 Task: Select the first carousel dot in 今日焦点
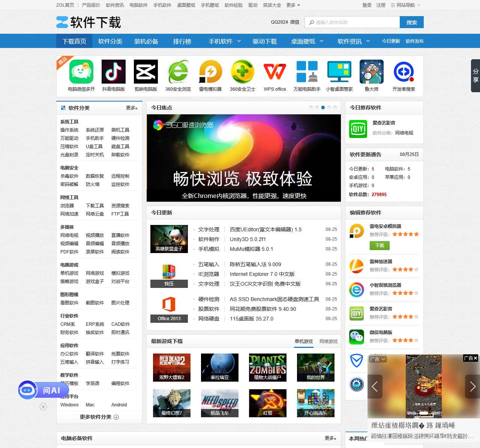311,108
